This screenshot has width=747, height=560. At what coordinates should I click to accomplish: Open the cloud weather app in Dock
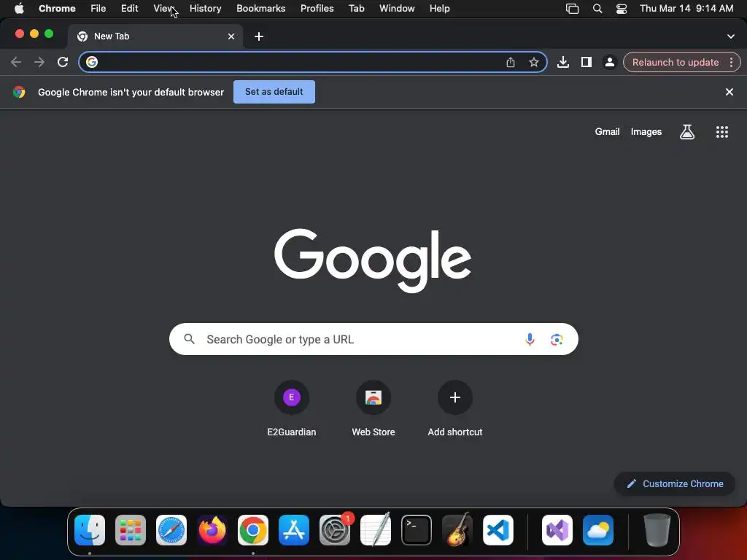click(598, 530)
